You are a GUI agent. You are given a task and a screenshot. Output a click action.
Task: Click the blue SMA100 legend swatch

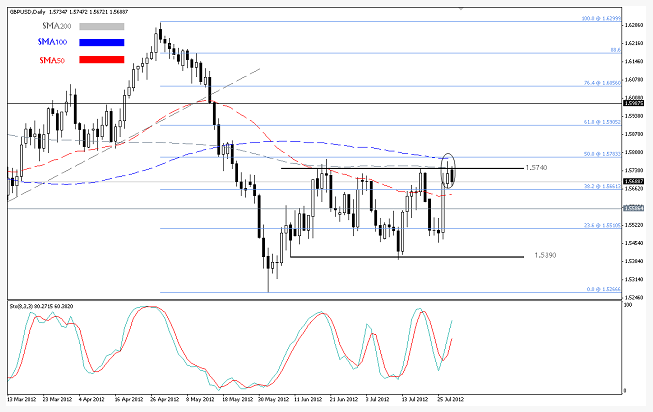102,42
